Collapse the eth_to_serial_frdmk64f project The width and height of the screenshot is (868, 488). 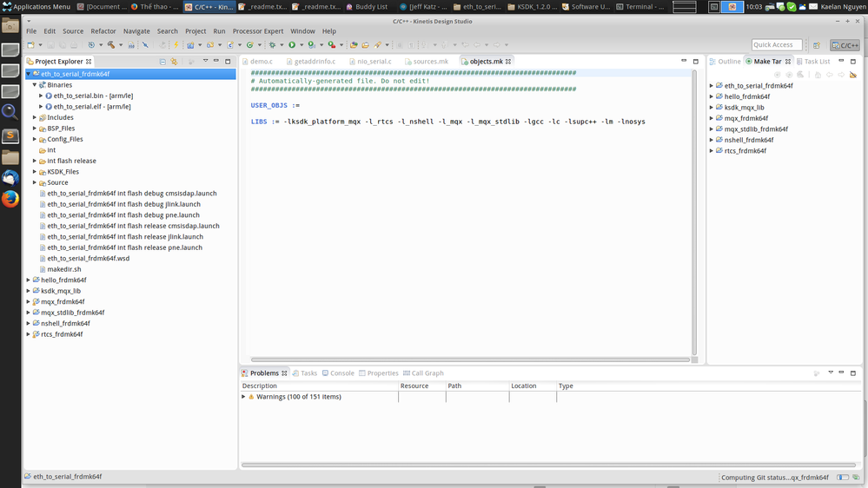pyautogui.click(x=29, y=74)
